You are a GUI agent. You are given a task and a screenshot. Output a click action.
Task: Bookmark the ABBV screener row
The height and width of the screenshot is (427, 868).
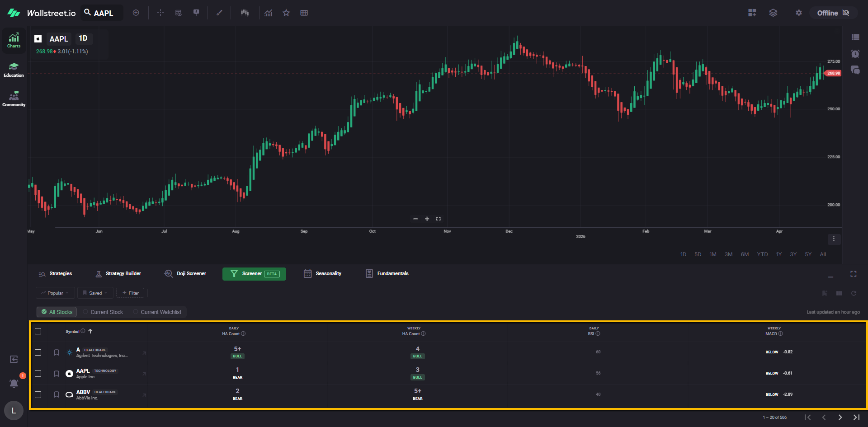point(57,394)
